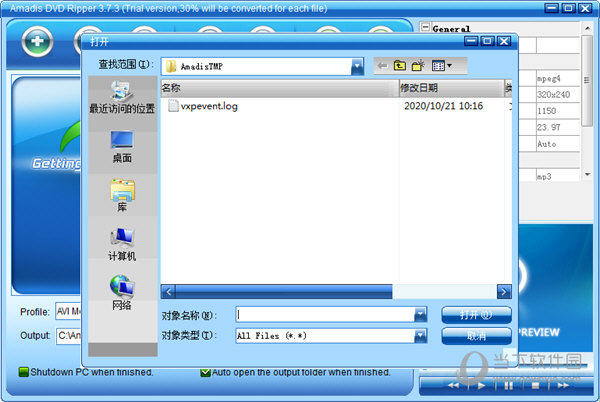Click down arrow of settings panel scrollbar

coord(587,175)
